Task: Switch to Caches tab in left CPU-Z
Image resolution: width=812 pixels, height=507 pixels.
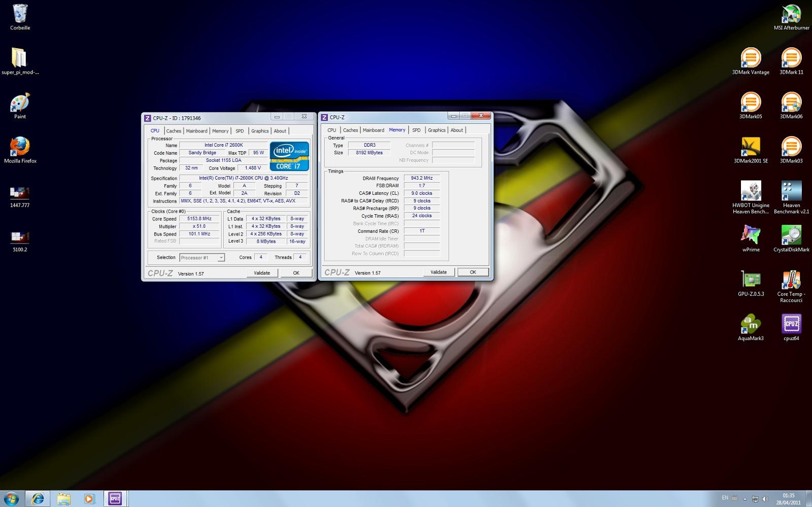Action: [x=174, y=131]
